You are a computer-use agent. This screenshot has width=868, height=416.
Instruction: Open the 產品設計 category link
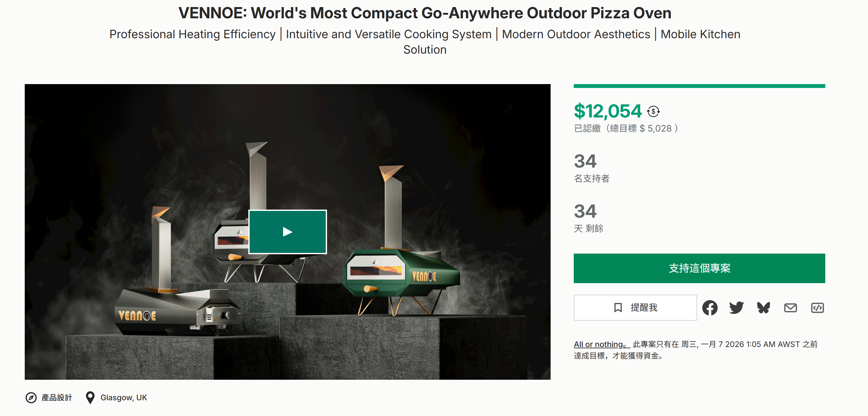57,397
